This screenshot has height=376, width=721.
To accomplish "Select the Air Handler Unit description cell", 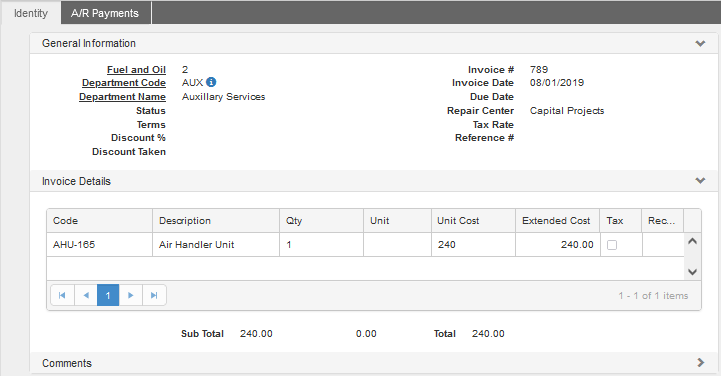I will pos(216,245).
